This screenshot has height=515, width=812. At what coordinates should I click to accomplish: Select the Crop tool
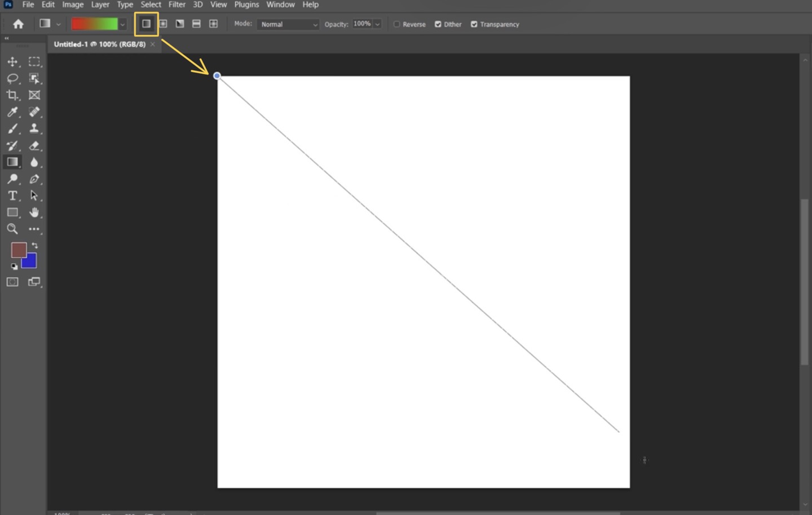(12, 95)
